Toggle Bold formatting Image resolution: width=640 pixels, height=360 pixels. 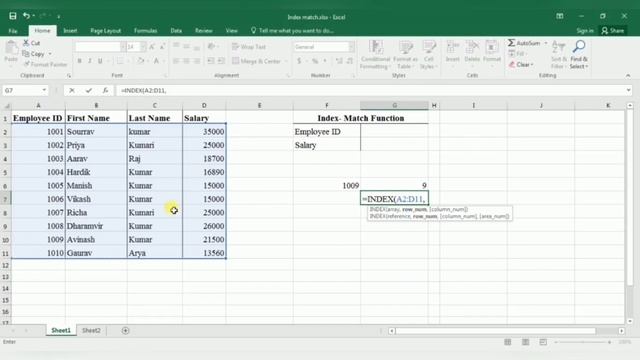pos(79,61)
